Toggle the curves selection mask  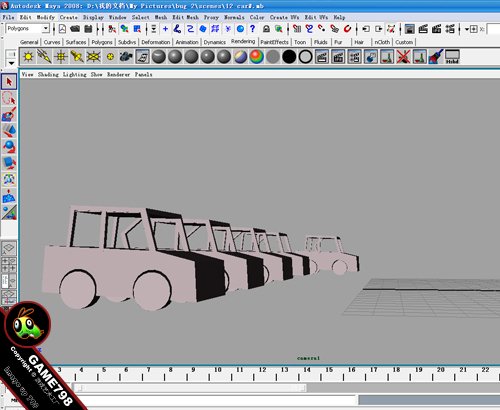click(190, 29)
